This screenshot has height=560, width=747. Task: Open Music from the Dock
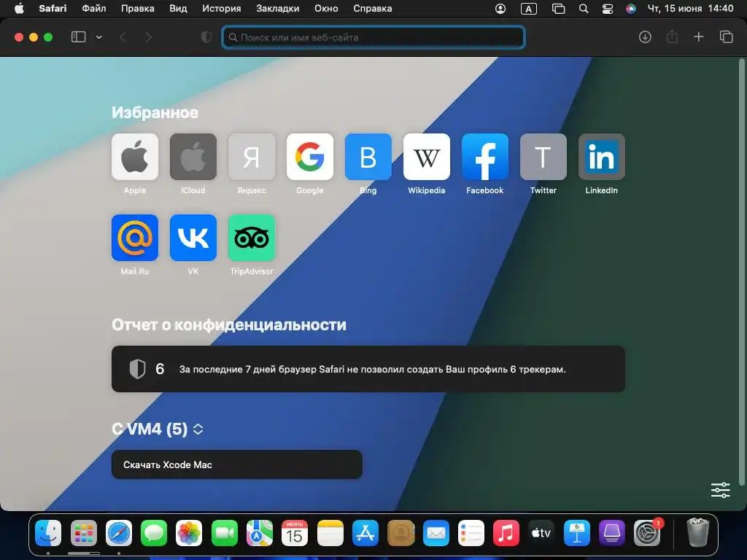pyautogui.click(x=506, y=533)
